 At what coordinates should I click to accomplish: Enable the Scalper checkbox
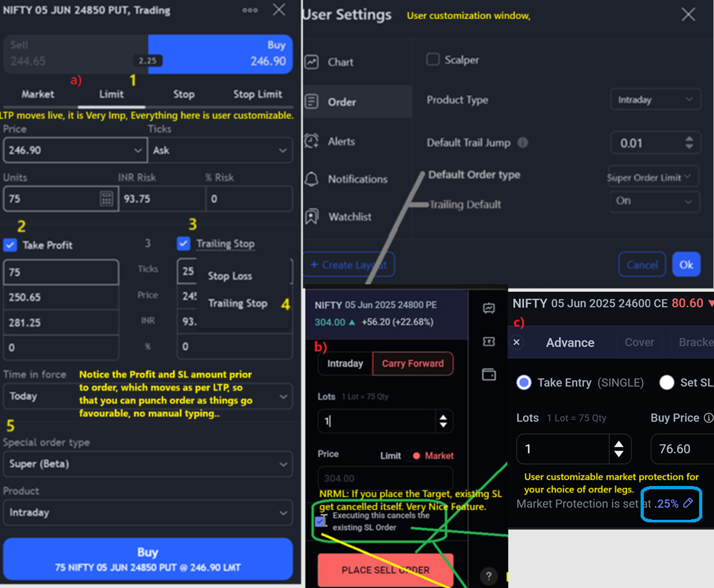433,59
